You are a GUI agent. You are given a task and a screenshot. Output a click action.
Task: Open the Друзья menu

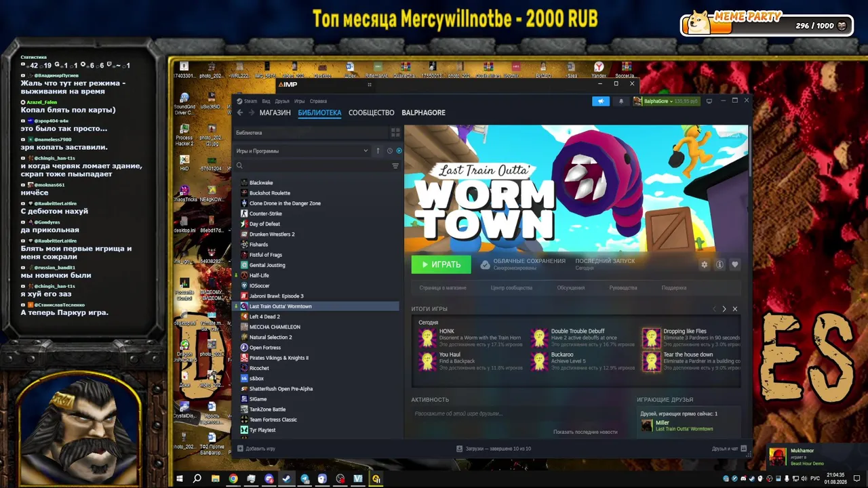pyautogui.click(x=282, y=101)
